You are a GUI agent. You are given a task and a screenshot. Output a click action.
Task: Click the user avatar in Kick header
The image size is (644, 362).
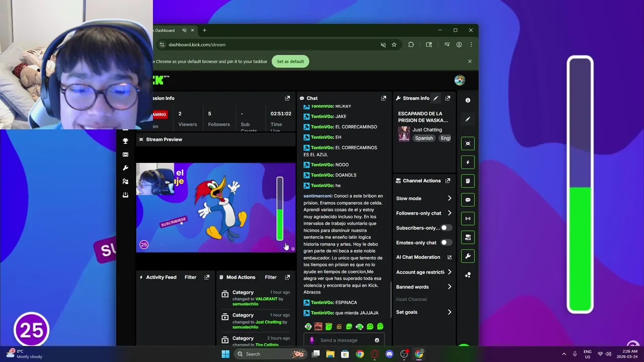(x=459, y=80)
